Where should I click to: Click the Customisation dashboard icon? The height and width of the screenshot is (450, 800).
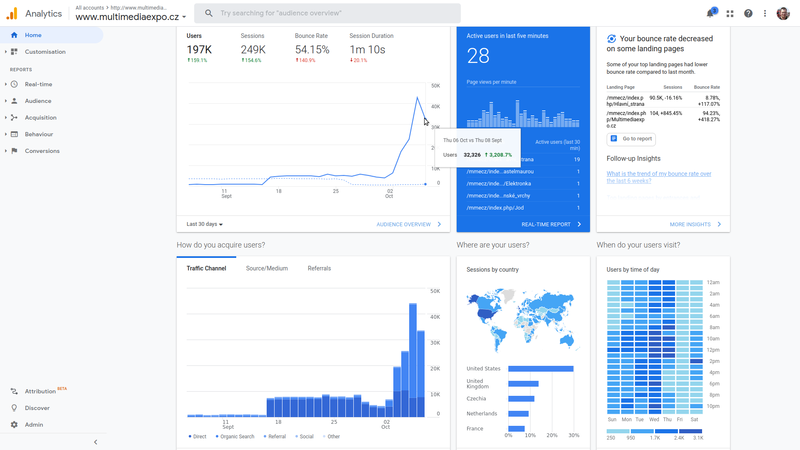[x=14, y=52]
